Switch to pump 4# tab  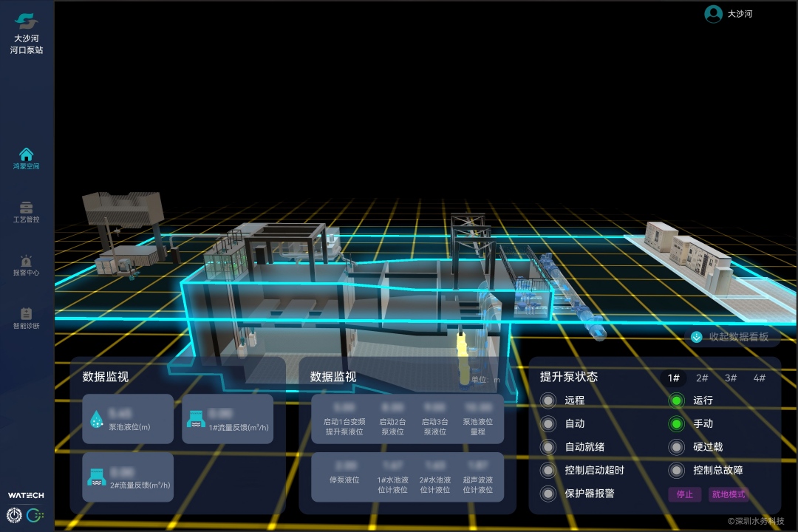(x=759, y=378)
